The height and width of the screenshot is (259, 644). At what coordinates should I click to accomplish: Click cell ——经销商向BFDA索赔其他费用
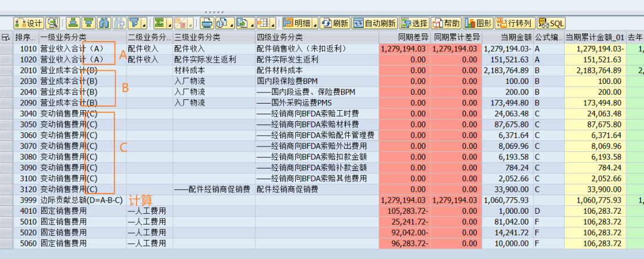(x=317, y=179)
